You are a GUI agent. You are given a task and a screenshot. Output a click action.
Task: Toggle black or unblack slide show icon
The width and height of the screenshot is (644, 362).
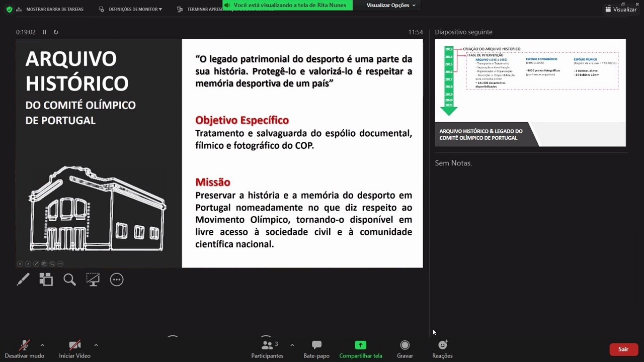(x=93, y=280)
